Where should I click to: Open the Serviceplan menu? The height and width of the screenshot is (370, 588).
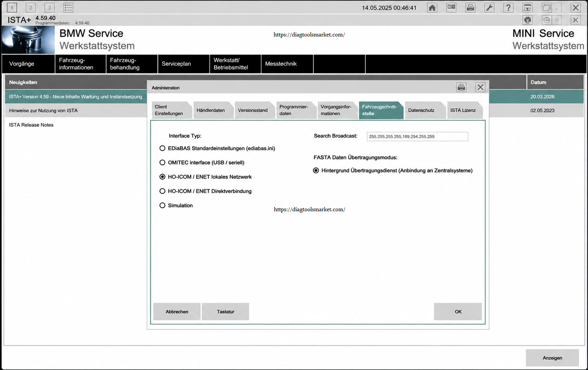tap(183, 64)
